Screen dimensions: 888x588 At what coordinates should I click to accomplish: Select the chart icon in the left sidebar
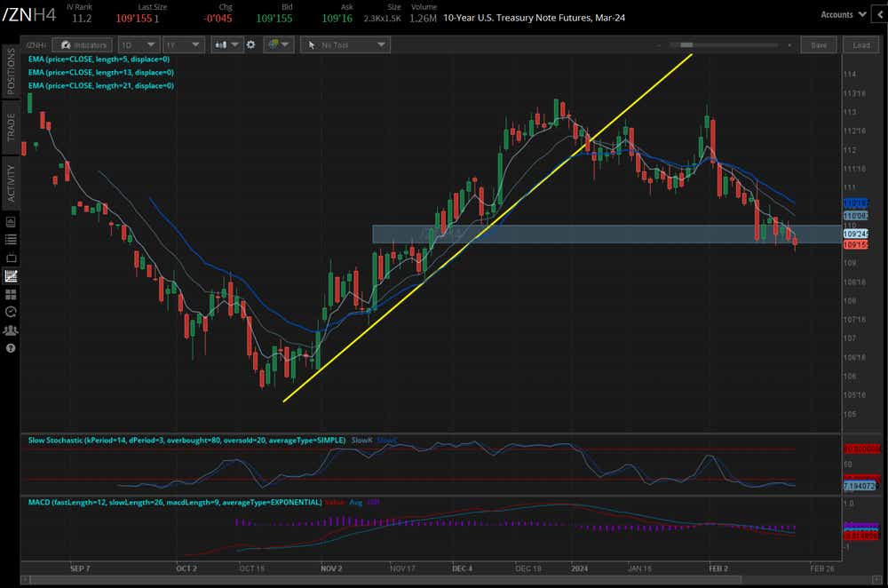(12, 276)
